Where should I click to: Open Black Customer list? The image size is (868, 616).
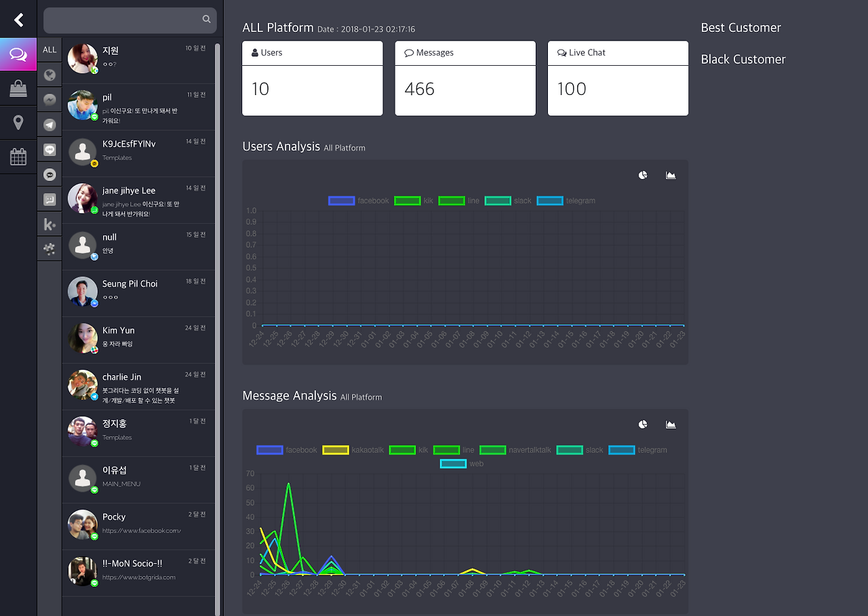click(743, 60)
